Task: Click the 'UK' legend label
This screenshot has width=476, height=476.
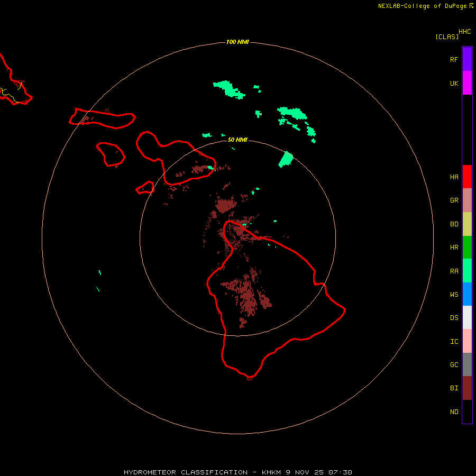Action: 454,83
